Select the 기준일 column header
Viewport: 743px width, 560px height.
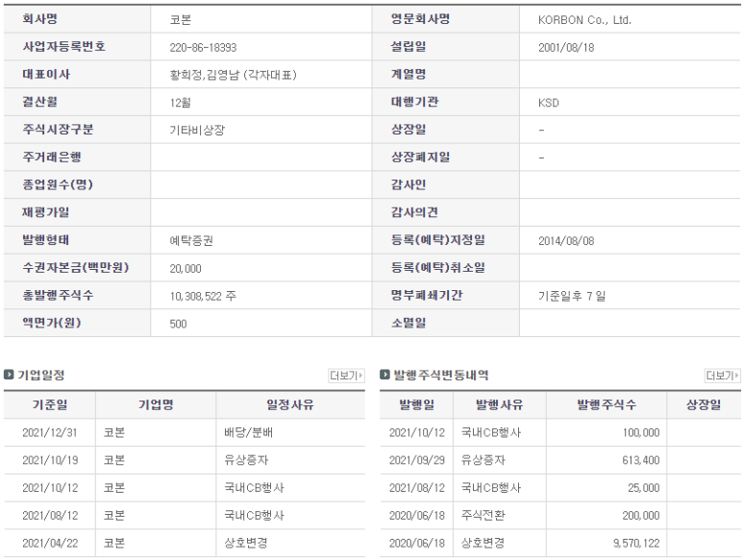pyautogui.click(x=50, y=404)
